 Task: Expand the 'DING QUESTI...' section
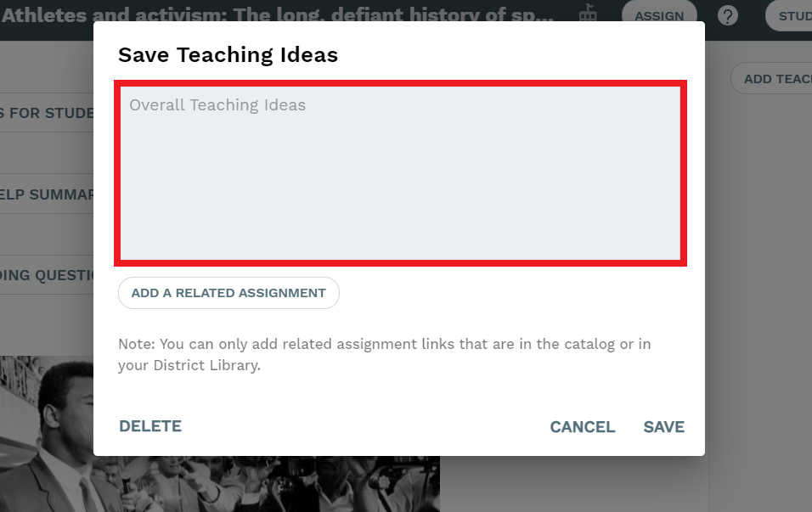[x=47, y=275]
